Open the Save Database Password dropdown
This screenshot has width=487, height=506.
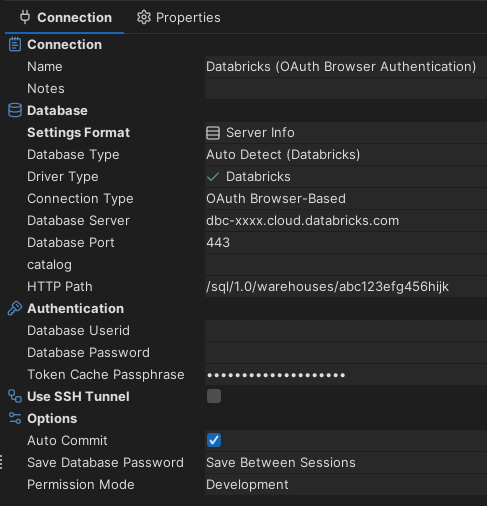click(346, 463)
